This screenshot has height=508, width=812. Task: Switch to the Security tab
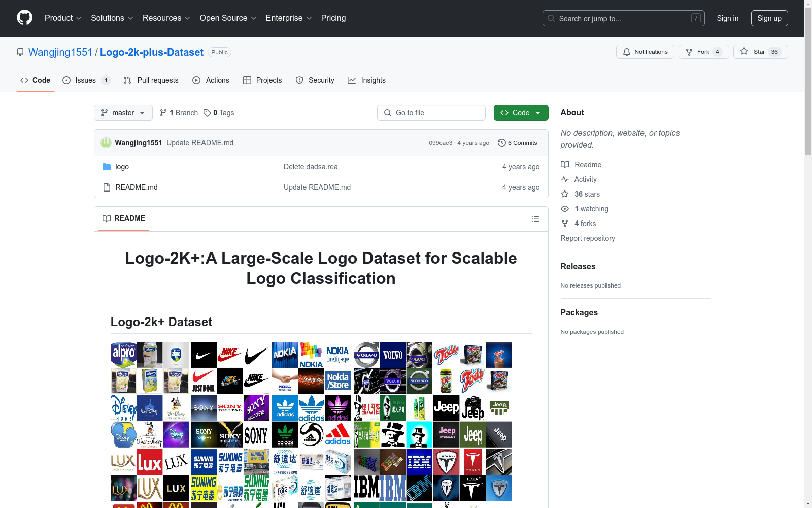click(315, 80)
